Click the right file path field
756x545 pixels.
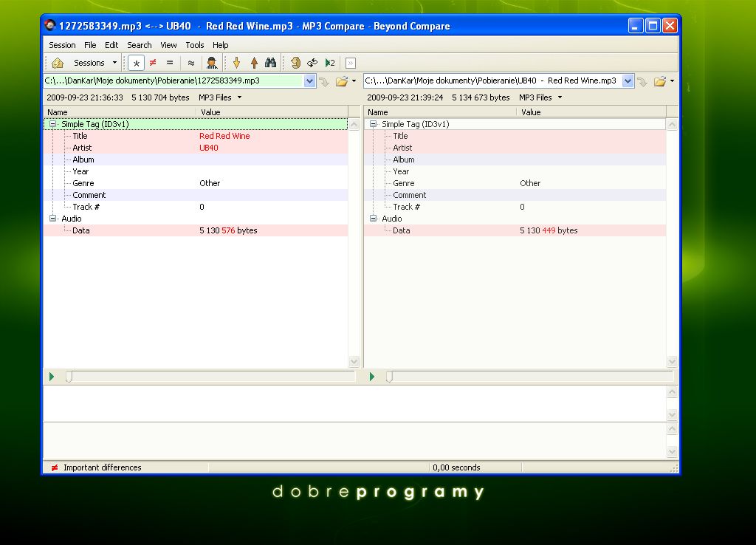[492, 80]
